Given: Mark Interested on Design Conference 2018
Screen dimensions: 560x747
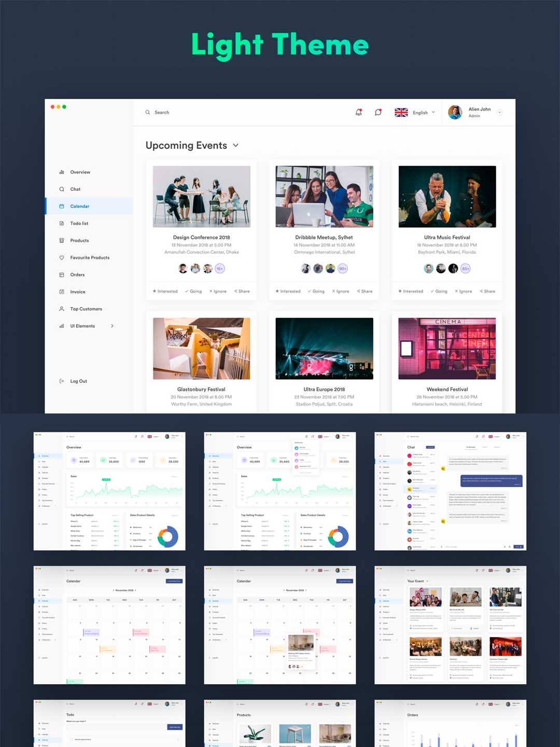Looking at the screenshot, I should (165, 292).
